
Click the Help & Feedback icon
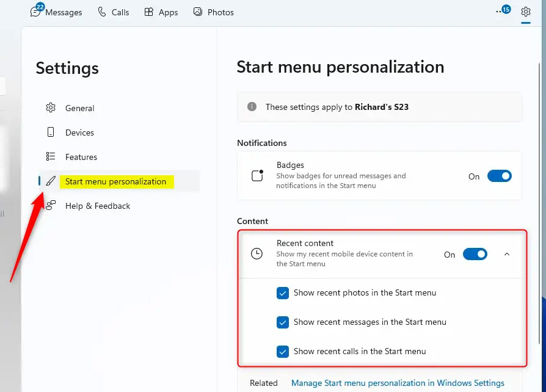(51, 206)
